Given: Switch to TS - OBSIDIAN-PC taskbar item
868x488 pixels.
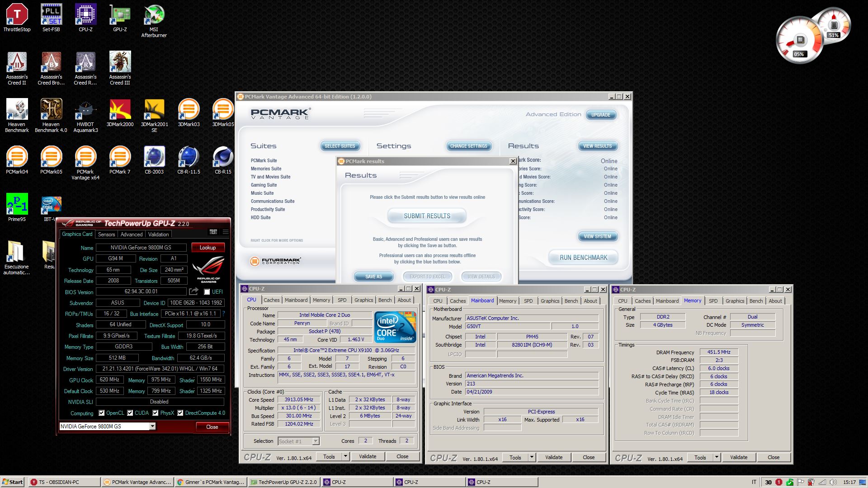Looking at the screenshot, I should click(x=64, y=482).
